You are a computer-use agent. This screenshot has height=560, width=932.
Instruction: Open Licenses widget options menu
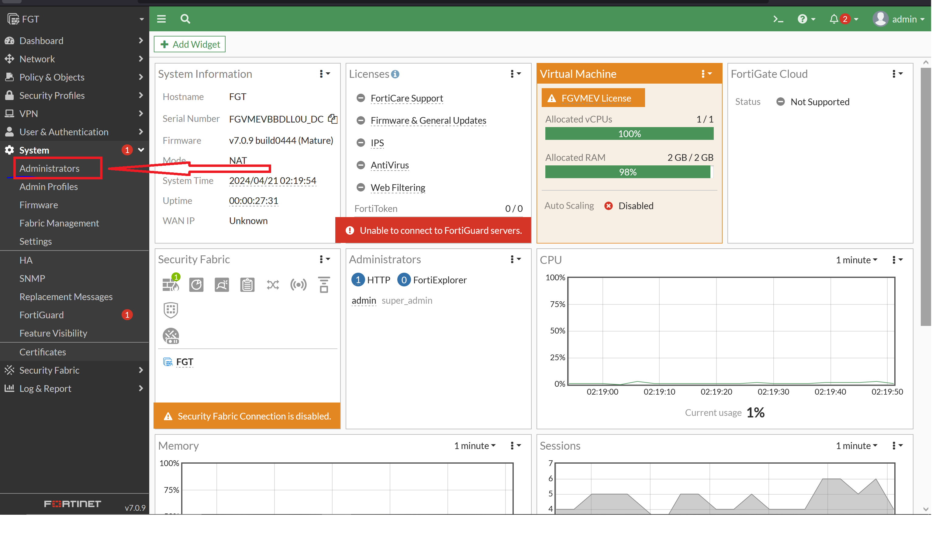tap(516, 74)
